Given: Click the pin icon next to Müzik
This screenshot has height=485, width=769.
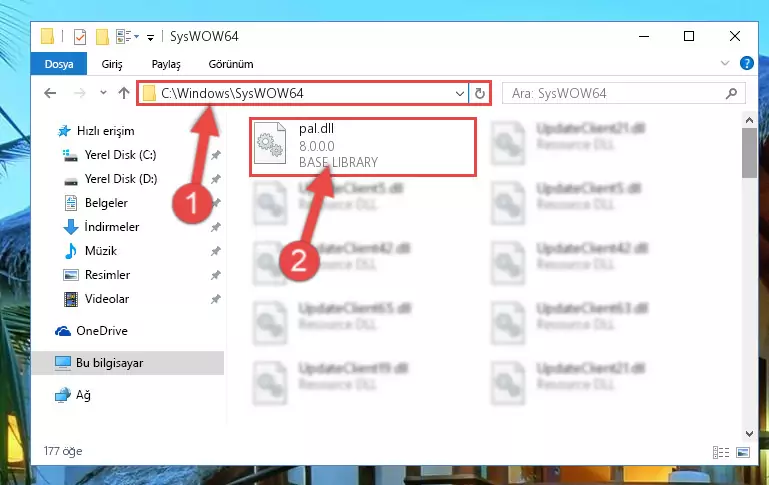Looking at the screenshot, I should click(x=215, y=252).
